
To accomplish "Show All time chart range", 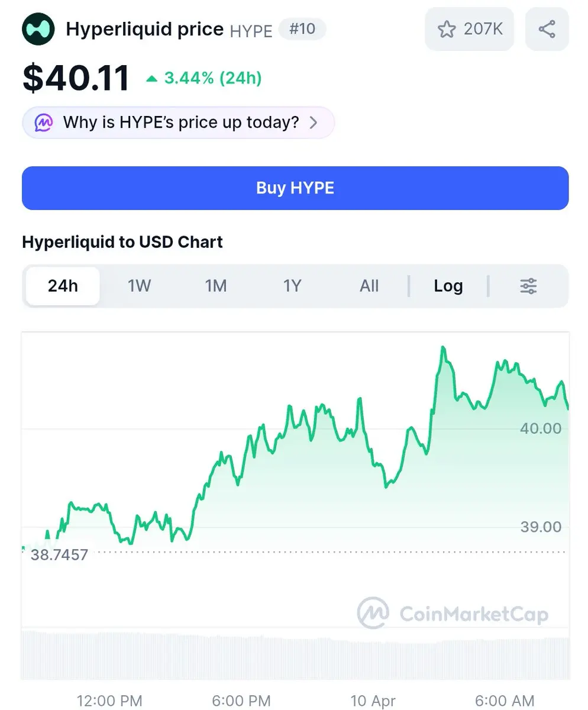I will [x=369, y=286].
